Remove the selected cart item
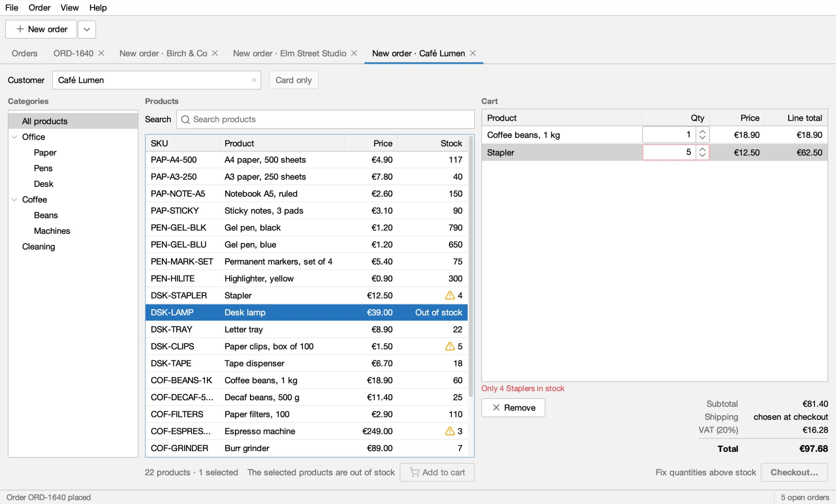The image size is (836, 504). pos(513,408)
